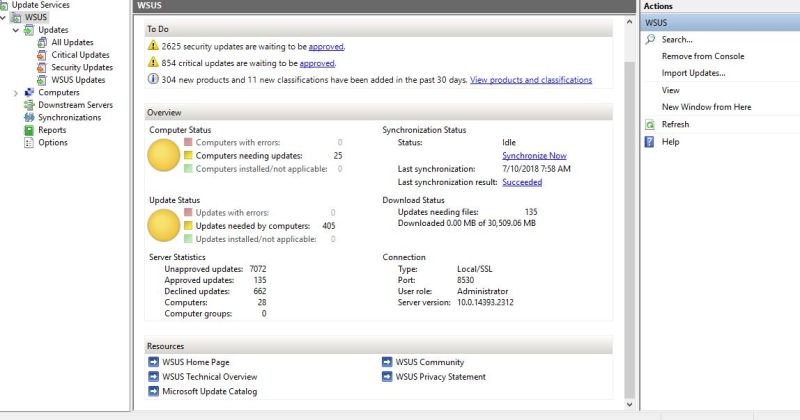This screenshot has width=800, height=420.
Task: Select All Updates in the tree
Action: (72, 42)
